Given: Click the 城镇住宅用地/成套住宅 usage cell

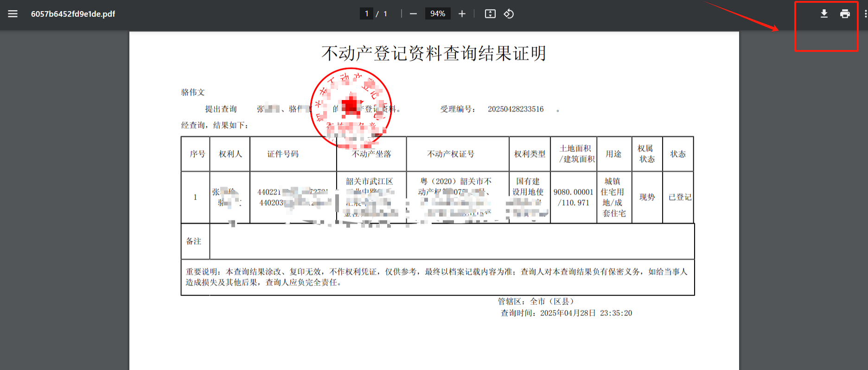Looking at the screenshot, I should [x=614, y=197].
